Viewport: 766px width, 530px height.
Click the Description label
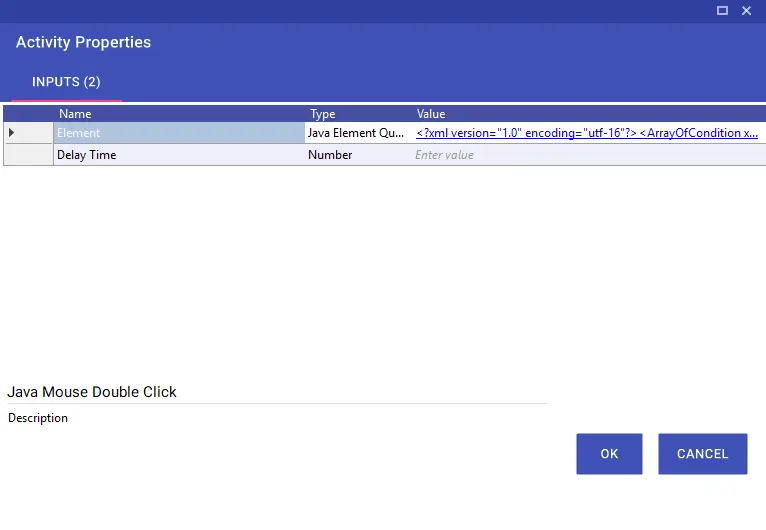pyautogui.click(x=38, y=418)
